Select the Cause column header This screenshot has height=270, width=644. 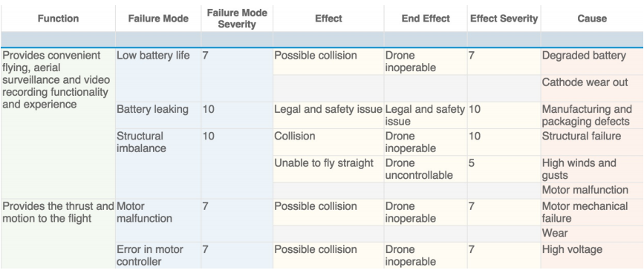pos(592,19)
